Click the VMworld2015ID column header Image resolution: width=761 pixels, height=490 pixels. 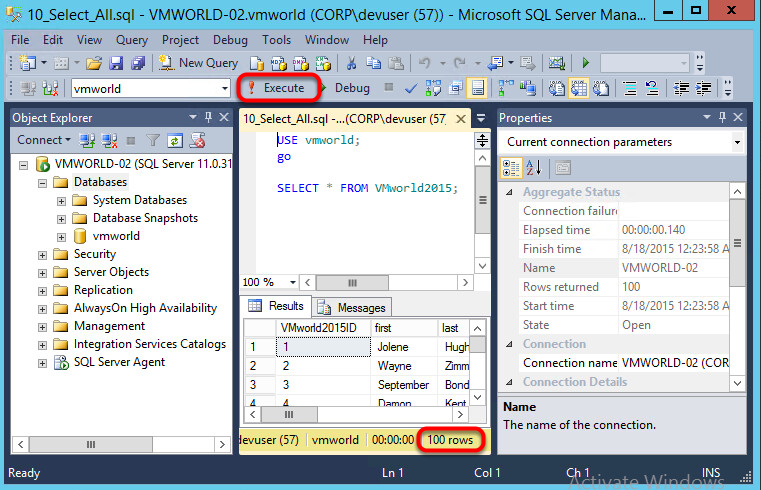pos(324,328)
